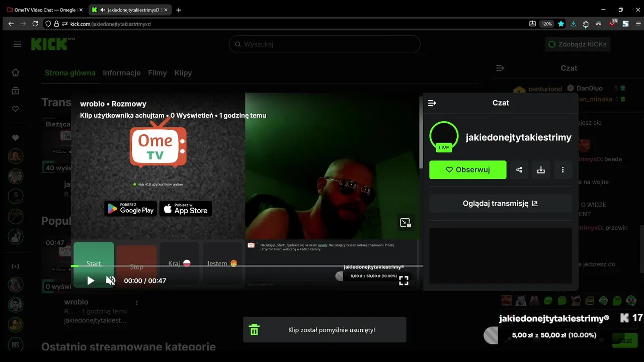
Task: Click the green Czat send button
Action: tap(625, 340)
